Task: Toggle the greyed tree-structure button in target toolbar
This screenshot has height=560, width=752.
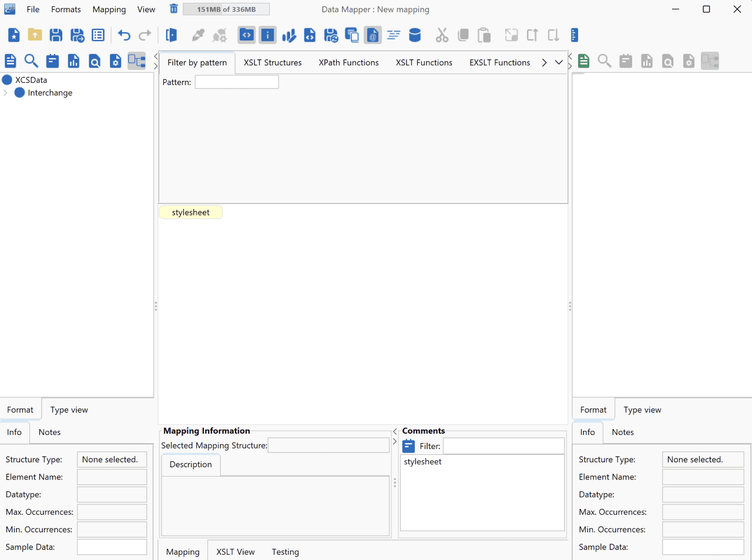Action: 710,60
